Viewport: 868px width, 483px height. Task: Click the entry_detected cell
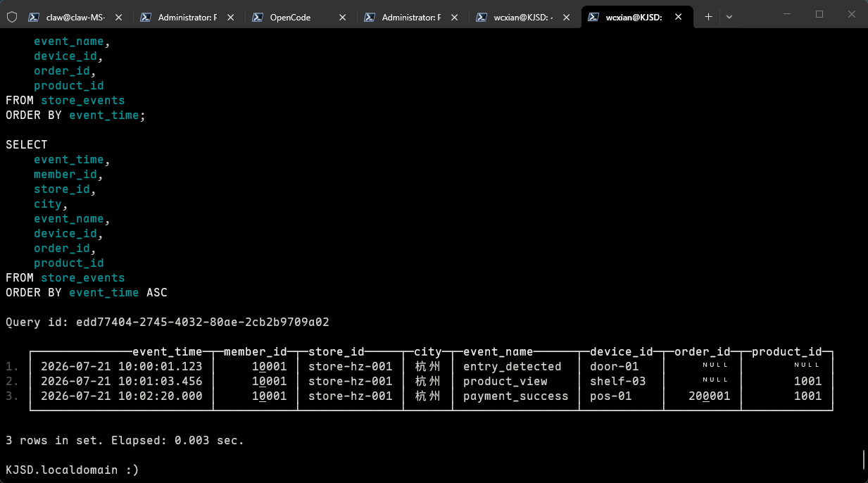click(512, 366)
